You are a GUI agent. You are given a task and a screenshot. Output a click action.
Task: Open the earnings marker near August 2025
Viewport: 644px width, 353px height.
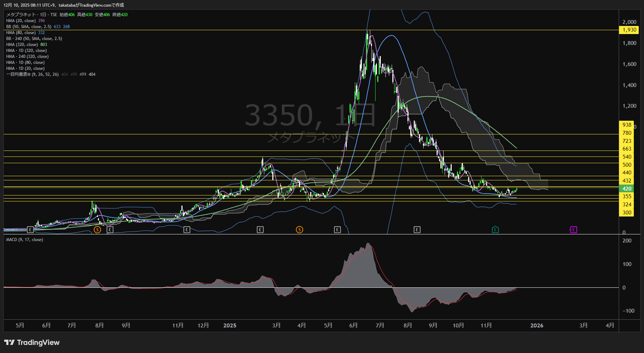[x=417, y=230]
